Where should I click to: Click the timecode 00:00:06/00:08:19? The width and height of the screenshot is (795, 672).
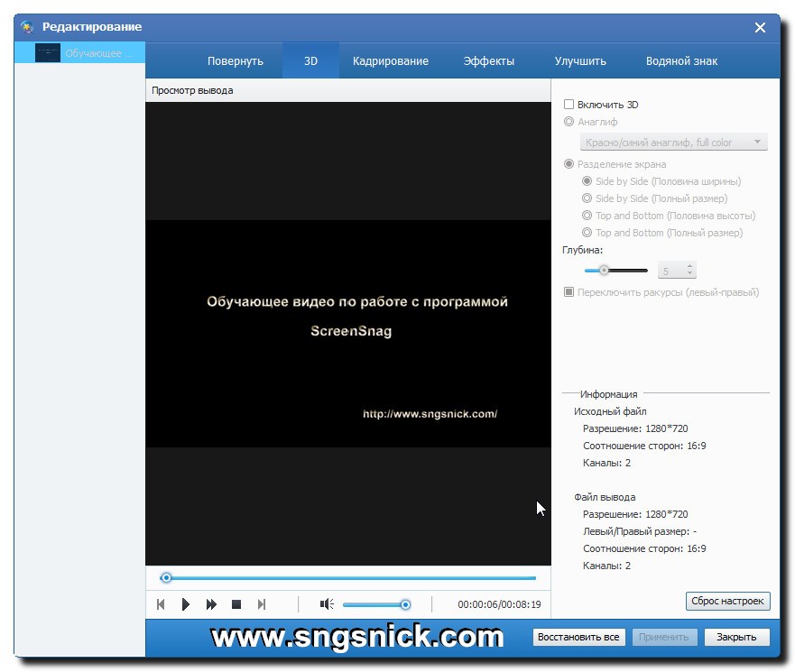499,604
